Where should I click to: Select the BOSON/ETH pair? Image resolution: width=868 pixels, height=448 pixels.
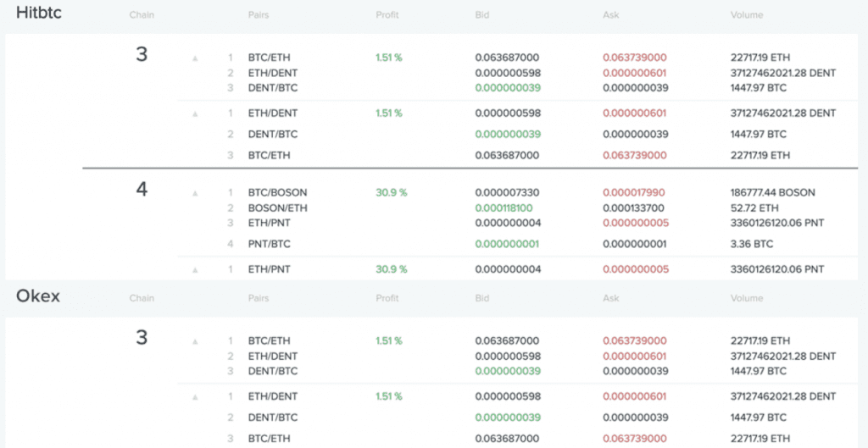click(x=277, y=208)
